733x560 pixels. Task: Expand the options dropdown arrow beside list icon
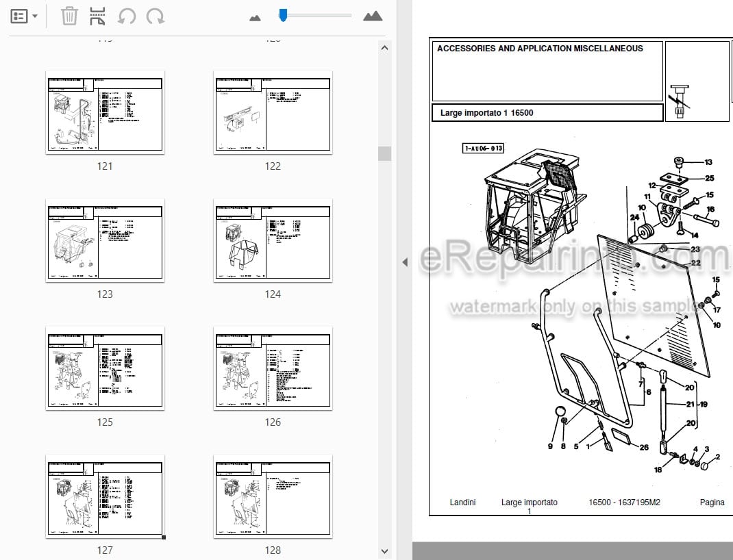tap(35, 16)
